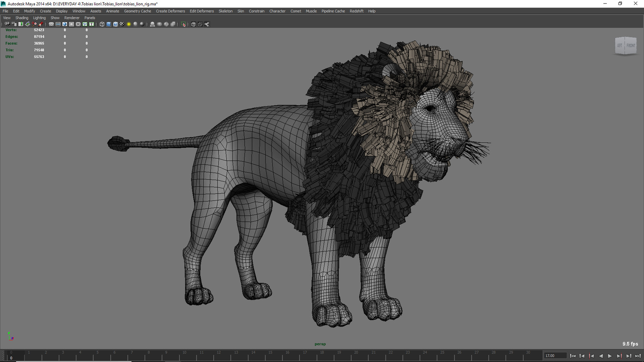
Task: Play animation forwards
Action: [x=610, y=356]
